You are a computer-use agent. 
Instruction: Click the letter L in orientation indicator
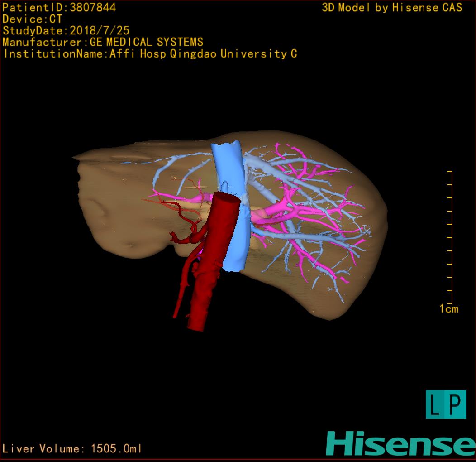pyautogui.click(x=436, y=404)
